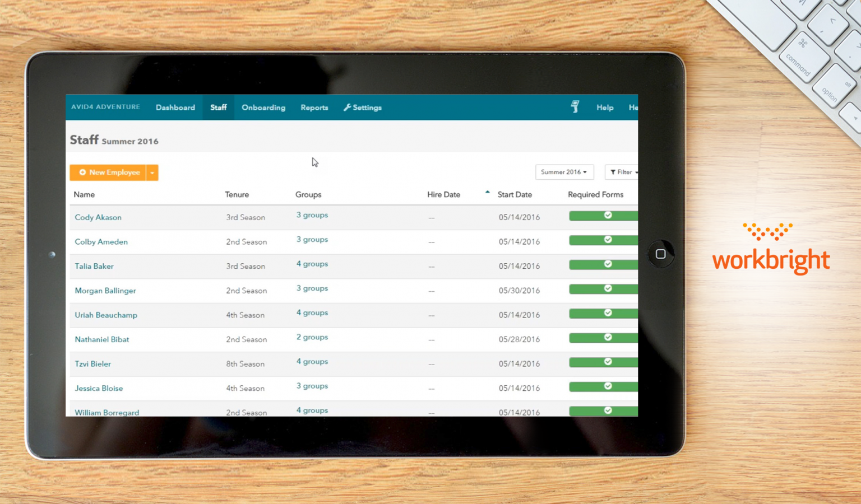
Task: Click the New Employee button
Action: click(110, 172)
